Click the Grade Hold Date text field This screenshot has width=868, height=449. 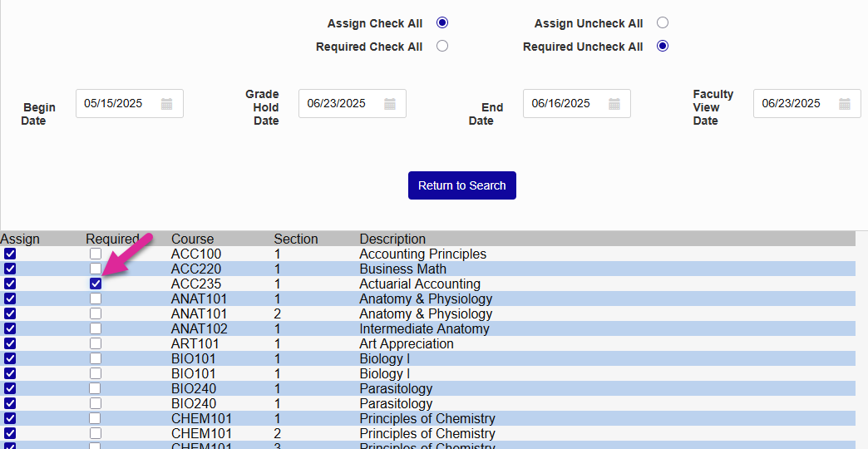click(339, 104)
